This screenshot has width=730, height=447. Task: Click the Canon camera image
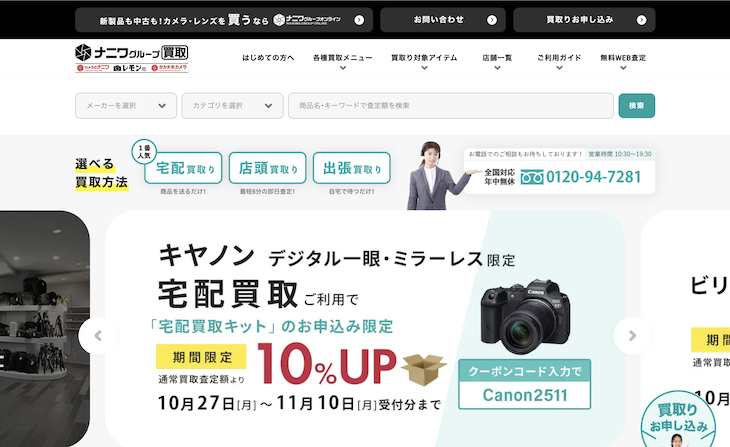click(526, 317)
